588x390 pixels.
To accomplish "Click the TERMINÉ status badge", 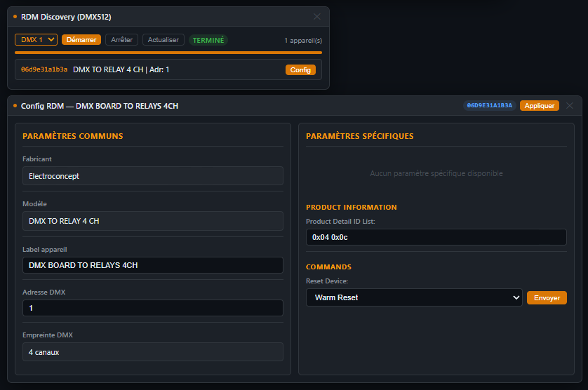I will [208, 40].
